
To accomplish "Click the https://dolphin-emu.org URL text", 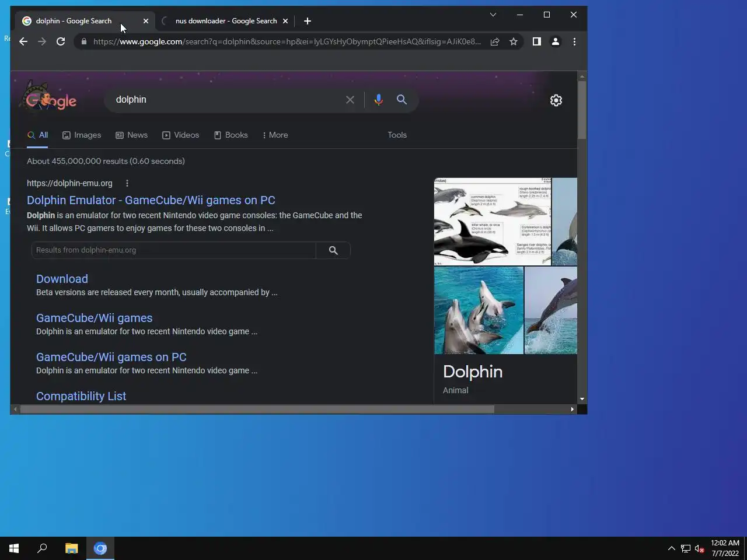I will [x=69, y=183].
